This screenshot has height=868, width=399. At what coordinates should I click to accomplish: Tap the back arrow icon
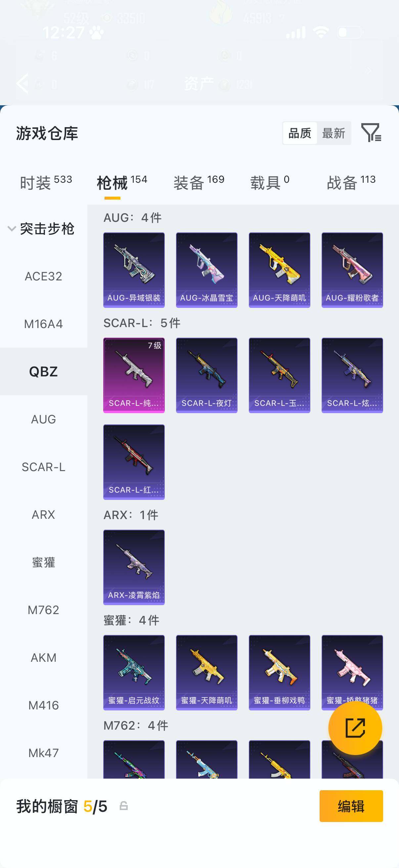22,83
